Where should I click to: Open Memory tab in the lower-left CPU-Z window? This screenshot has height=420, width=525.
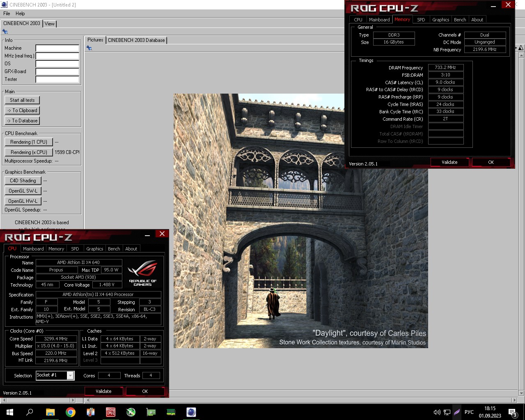click(56, 249)
